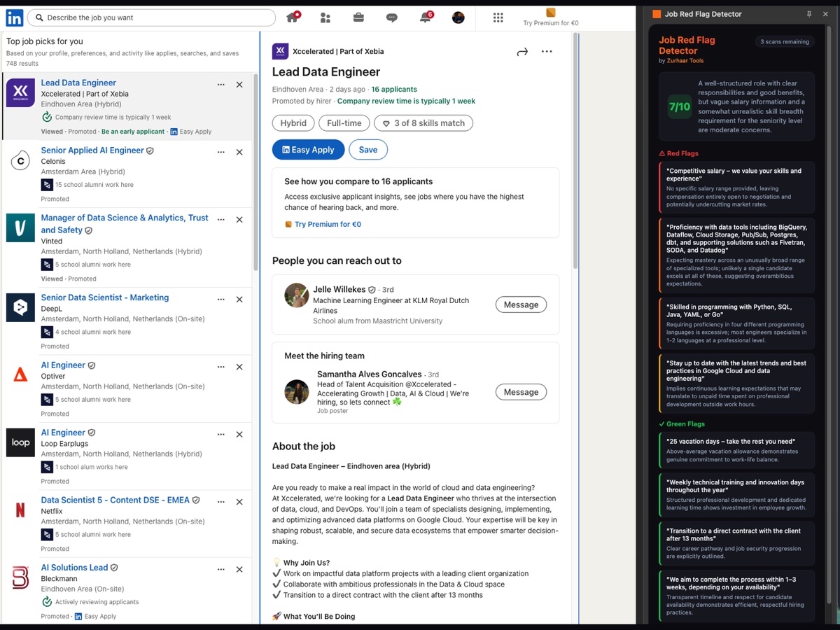Click 3 scans remaining badge
The image size is (840, 630).
point(785,42)
